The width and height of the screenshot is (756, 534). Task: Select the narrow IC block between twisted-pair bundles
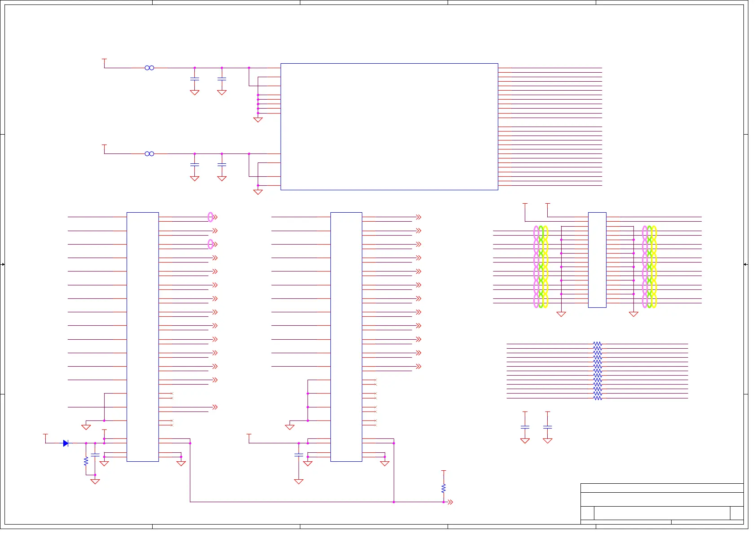(597, 260)
